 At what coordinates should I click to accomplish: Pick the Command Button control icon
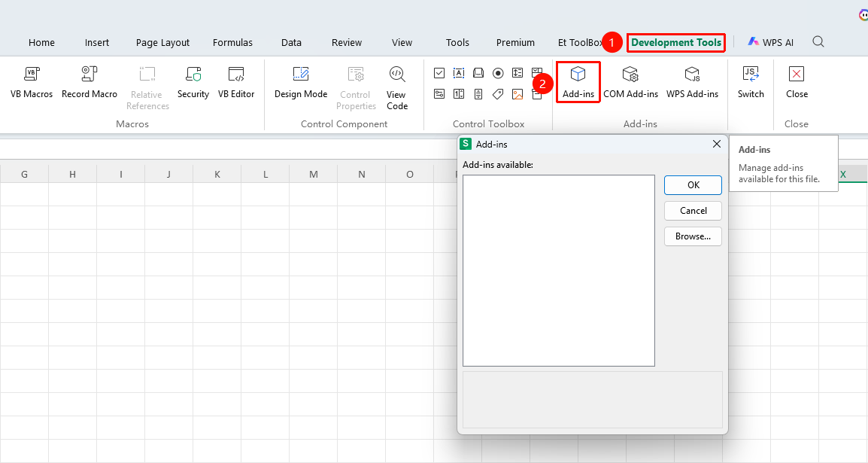point(478,73)
